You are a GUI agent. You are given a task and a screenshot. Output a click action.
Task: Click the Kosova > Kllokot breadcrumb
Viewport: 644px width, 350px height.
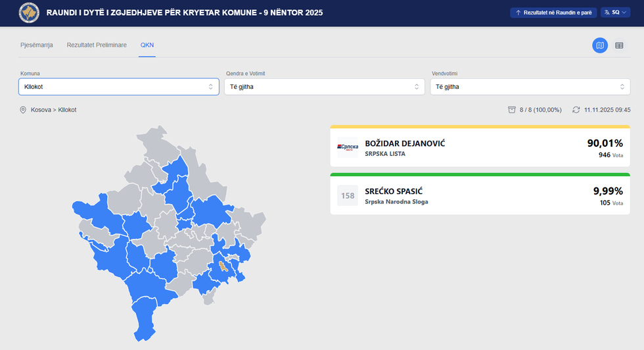[x=53, y=110]
